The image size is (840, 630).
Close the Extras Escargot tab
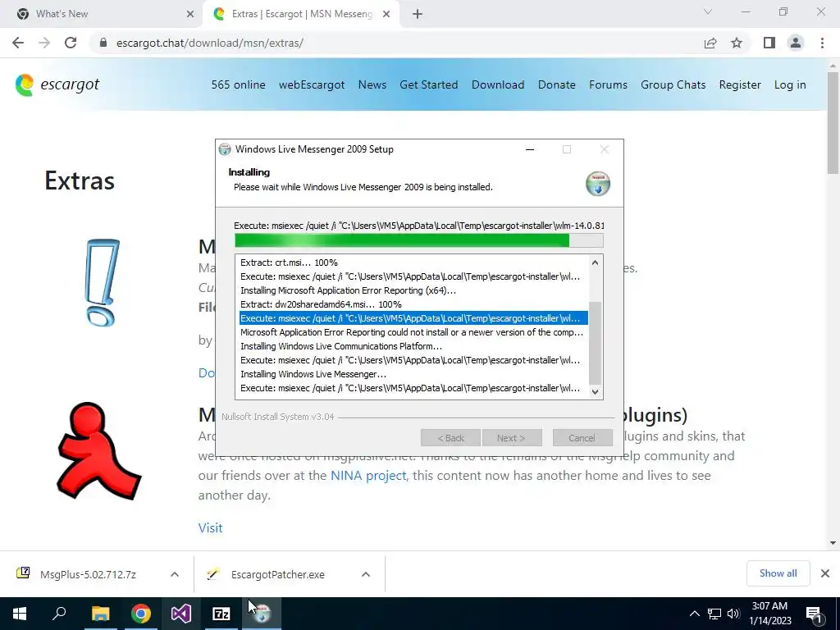386,14
